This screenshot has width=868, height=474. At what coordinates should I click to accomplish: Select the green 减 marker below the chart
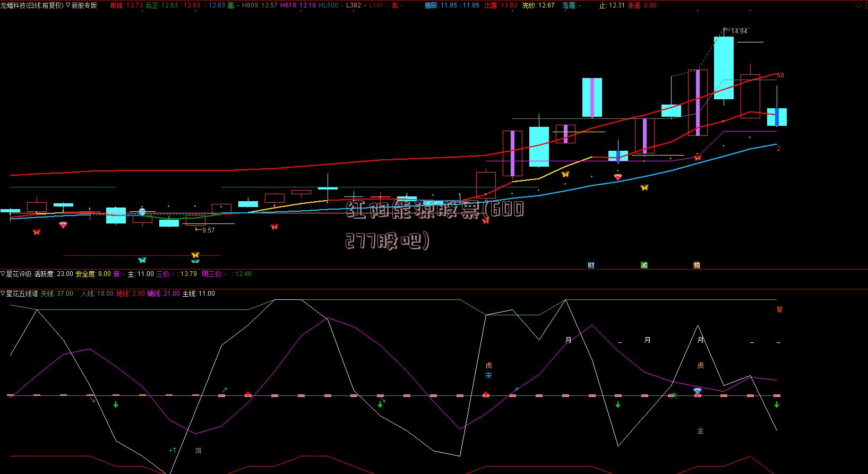tap(644, 265)
